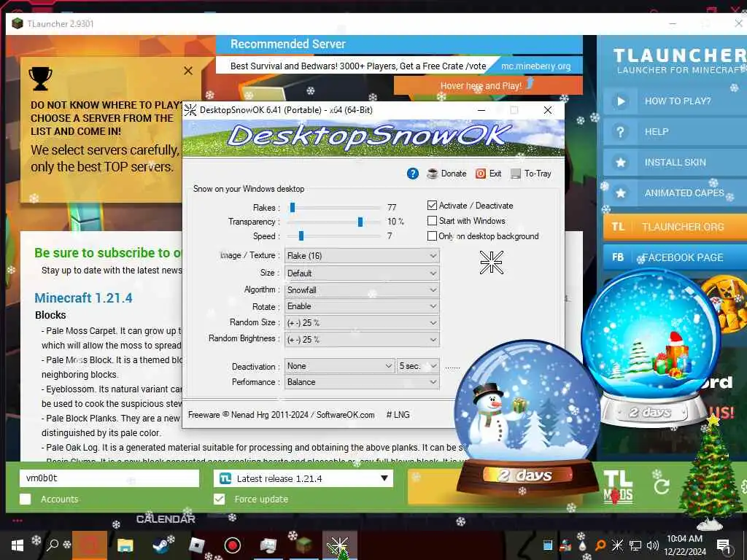Click DesktopSnowOK snowflake taskbar icon
Screen dimensions: 747x560
point(339,545)
